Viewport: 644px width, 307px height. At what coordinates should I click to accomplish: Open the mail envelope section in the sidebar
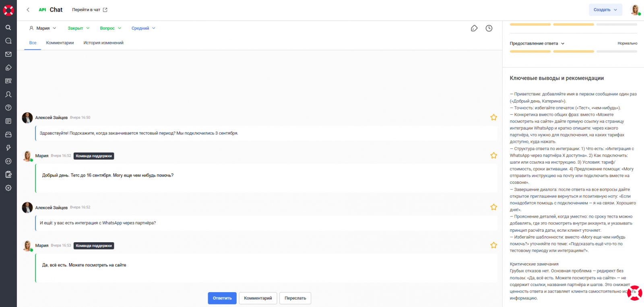[8, 54]
